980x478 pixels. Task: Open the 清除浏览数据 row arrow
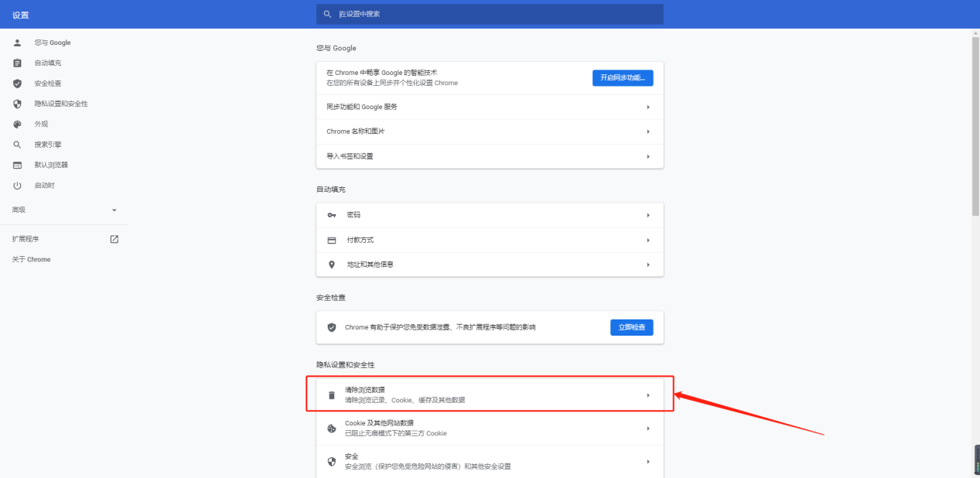648,395
